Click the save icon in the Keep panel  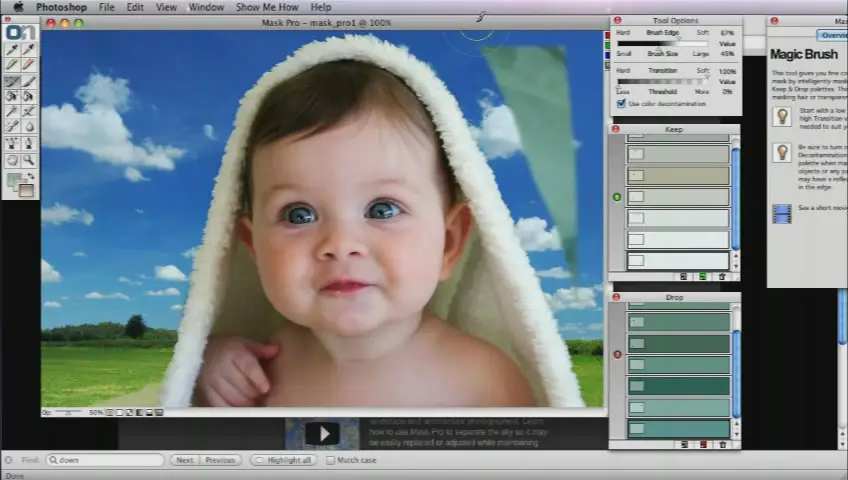pos(684,277)
